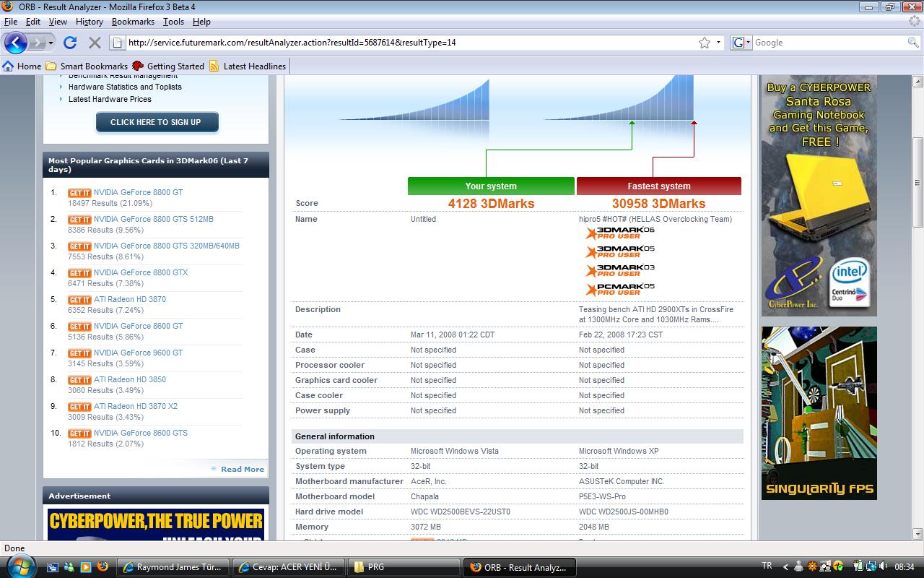Screen dimensions: 924x578
Task: Click the red Fastest system header
Action: click(x=659, y=186)
